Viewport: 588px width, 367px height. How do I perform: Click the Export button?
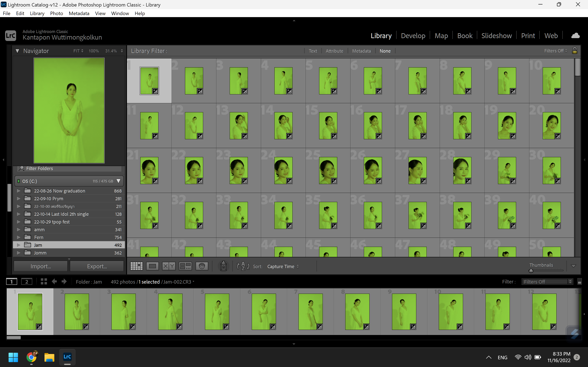(x=97, y=266)
